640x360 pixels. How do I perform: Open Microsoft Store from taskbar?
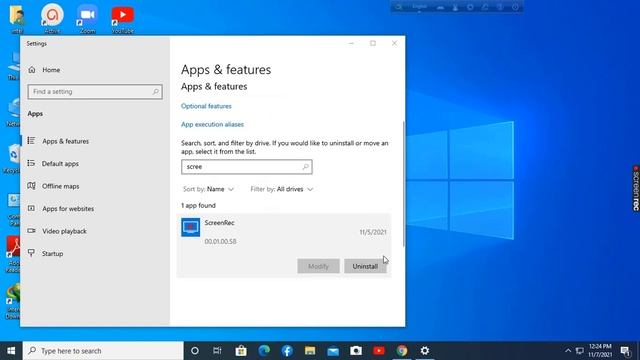click(x=241, y=351)
